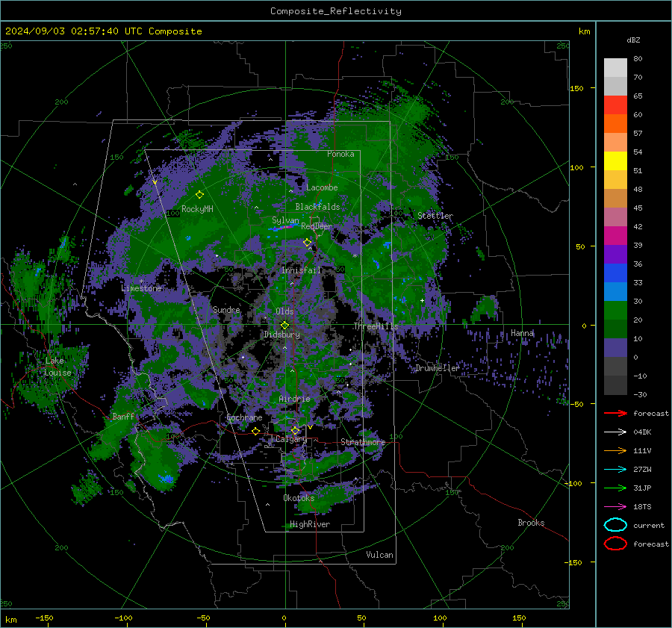
Task: Pick the dark orange 57–60 dBZ swatch
Action: (x=615, y=123)
